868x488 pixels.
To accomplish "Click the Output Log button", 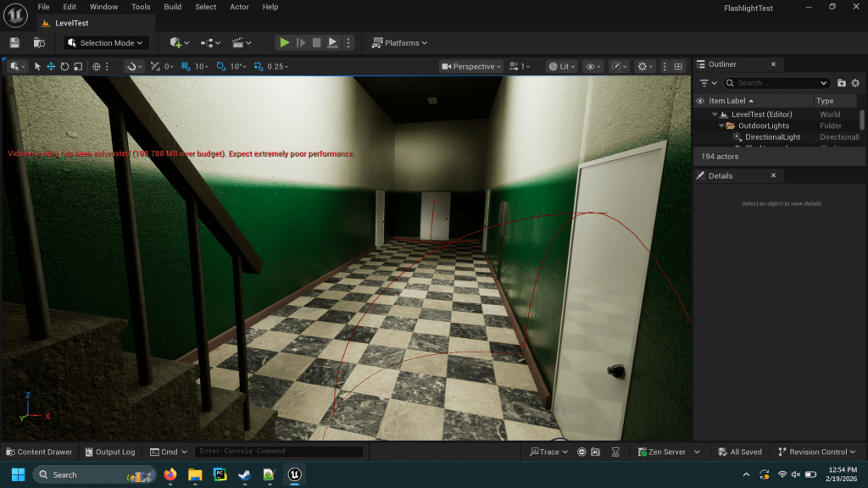I will coord(108,452).
